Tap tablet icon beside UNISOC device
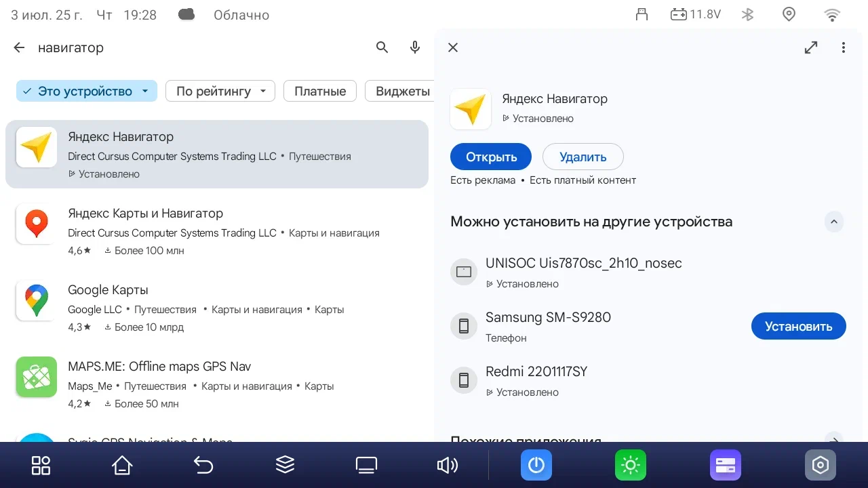868x488 pixels. pyautogui.click(x=464, y=272)
